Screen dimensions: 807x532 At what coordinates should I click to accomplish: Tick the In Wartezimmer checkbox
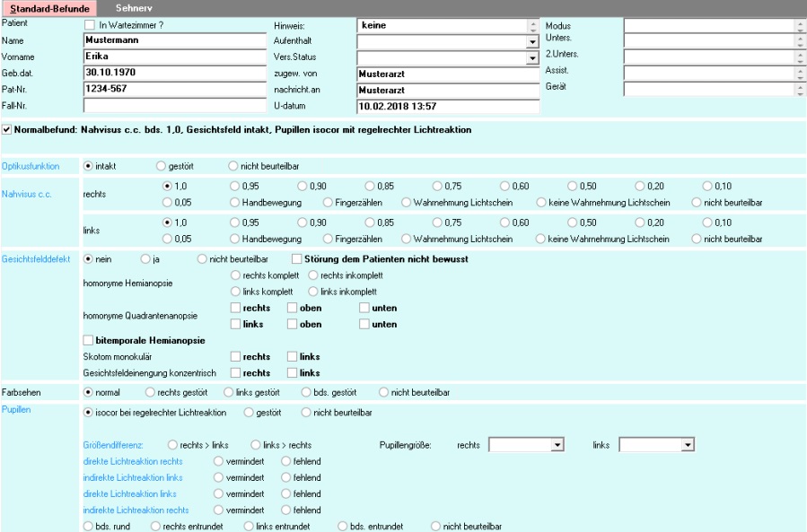pos(90,25)
